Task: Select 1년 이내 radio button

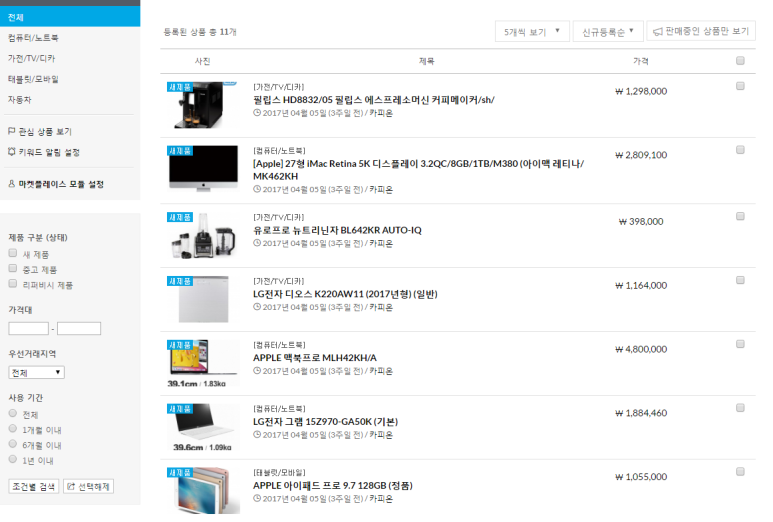Action: (x=13, y=459)
